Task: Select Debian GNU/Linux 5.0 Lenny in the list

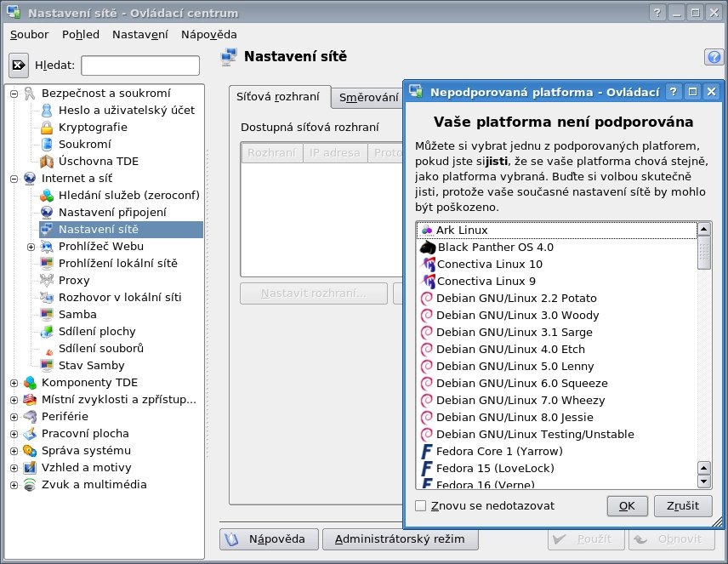Action: tap(557, 367)
